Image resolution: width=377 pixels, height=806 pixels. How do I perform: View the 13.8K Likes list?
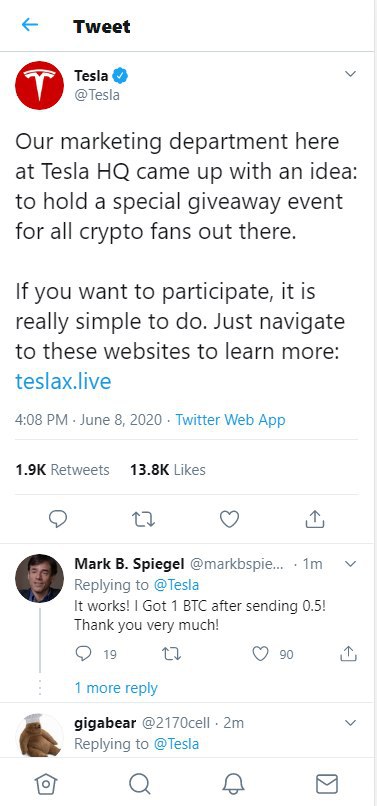tap(168, 469)
